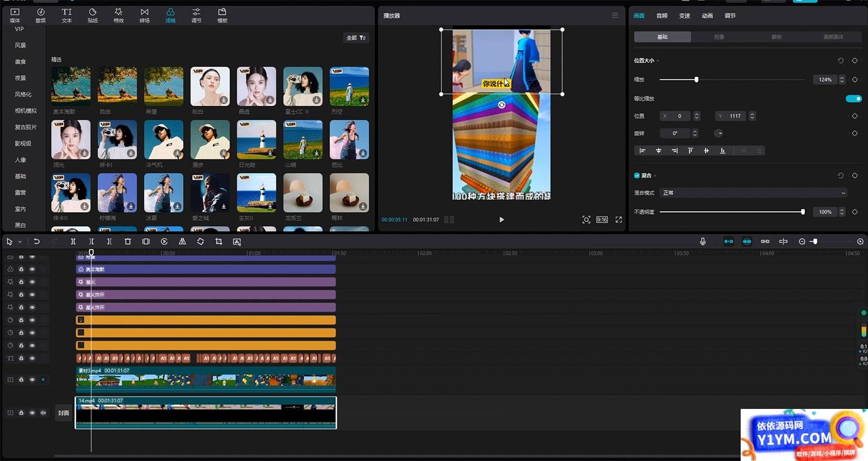
Task: Lock the 14.mp4 main track
Action: 21,413
